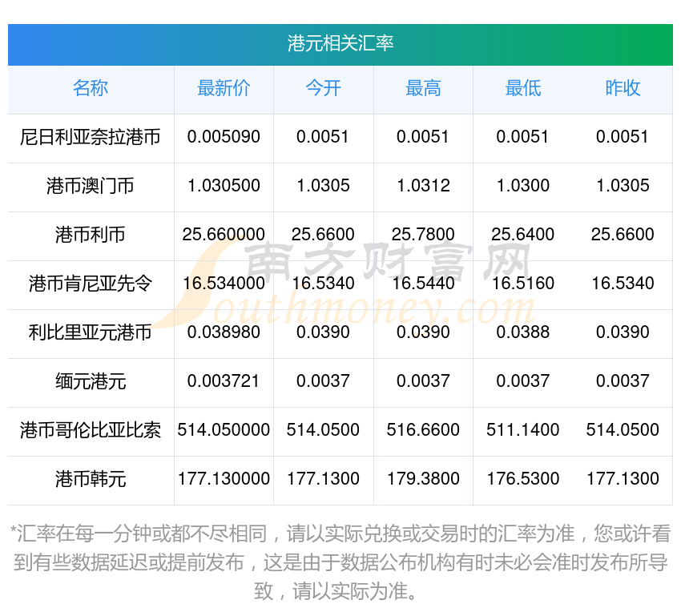681x616 pixels.
Task: Click the 516.6600 highest value
Action: coord(423,430)
